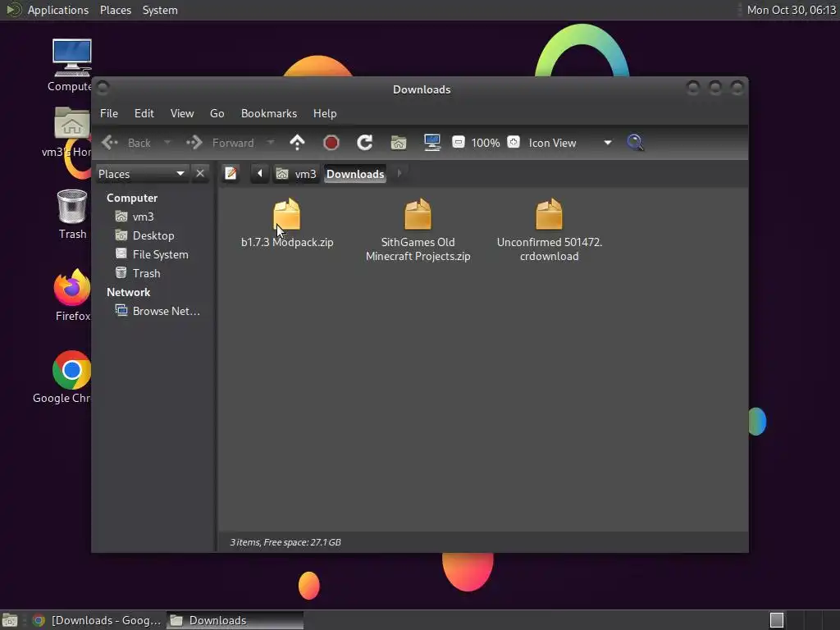Open the window menu button in title bar

pyautogui.click(x=103, y=87)
